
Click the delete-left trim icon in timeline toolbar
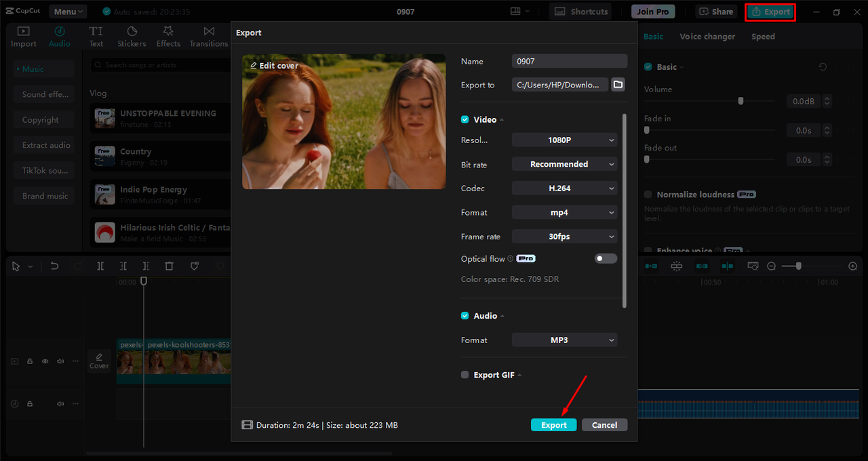(123, 266)
